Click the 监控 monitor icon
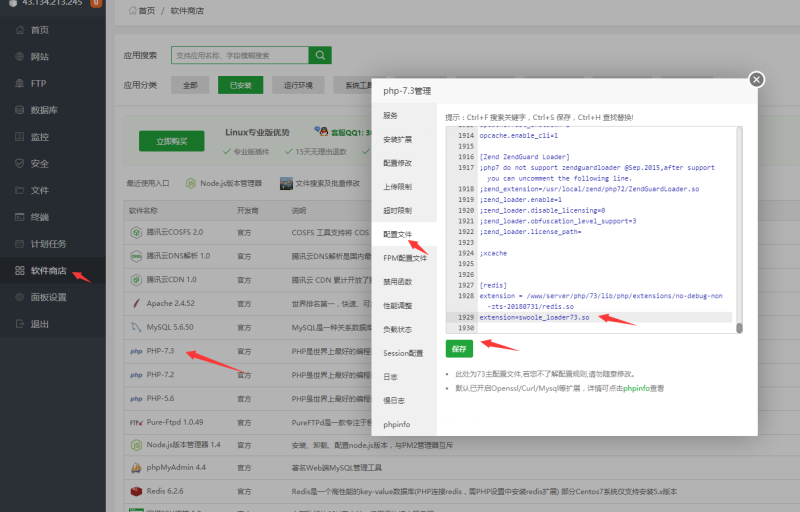The height and width of the screenshot is (512, 800). click(19, 137)
